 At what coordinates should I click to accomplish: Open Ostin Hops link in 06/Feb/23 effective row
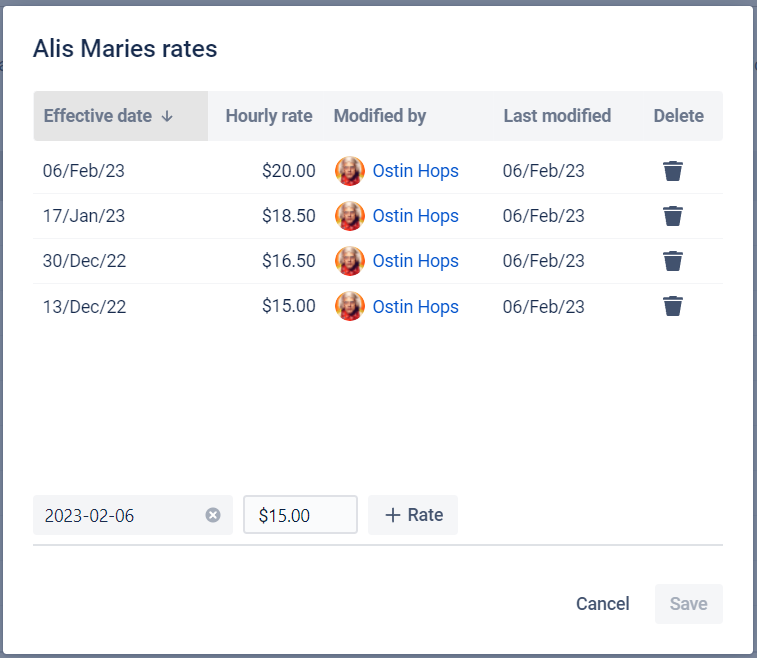tap(415, 171)
